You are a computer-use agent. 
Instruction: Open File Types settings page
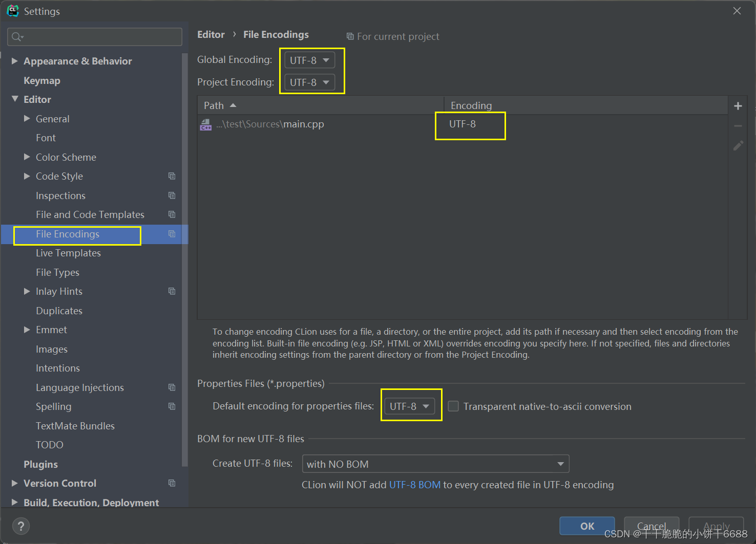click(57, 272)
